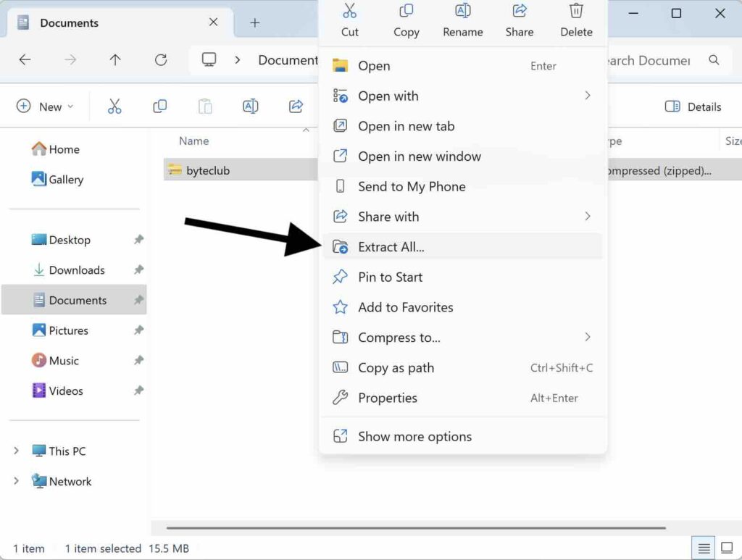Click the Share icon in the context menu header
The width and height of the screenshot is (742, 560).
click(520, 12)
